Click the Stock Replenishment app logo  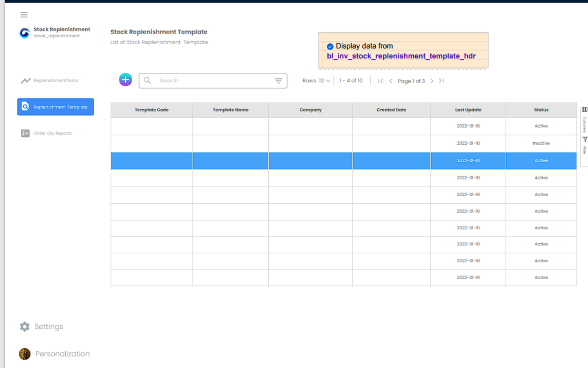click(x=24, y=33)
